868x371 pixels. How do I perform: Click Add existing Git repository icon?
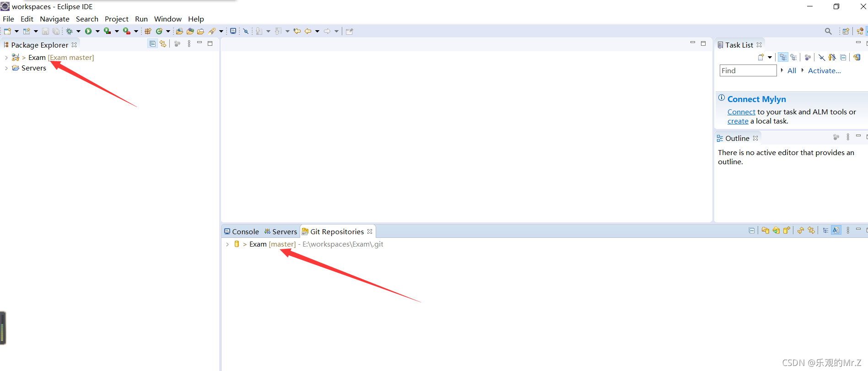(x=766, y=230)
